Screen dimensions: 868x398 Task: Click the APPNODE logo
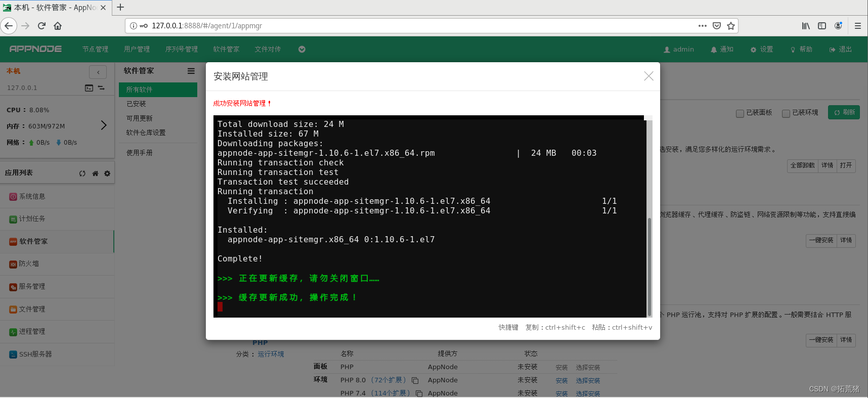tap(35, 49)
